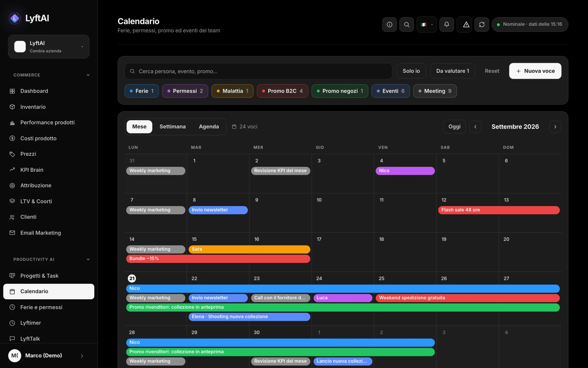588x368 pixels.
Task: Go to Performance prodotti
Action: (49, 122)
